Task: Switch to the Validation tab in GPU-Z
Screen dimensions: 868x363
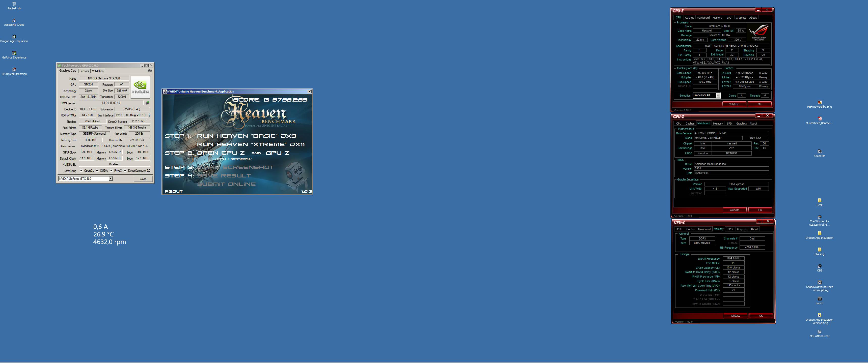Action: coord(98,71)
